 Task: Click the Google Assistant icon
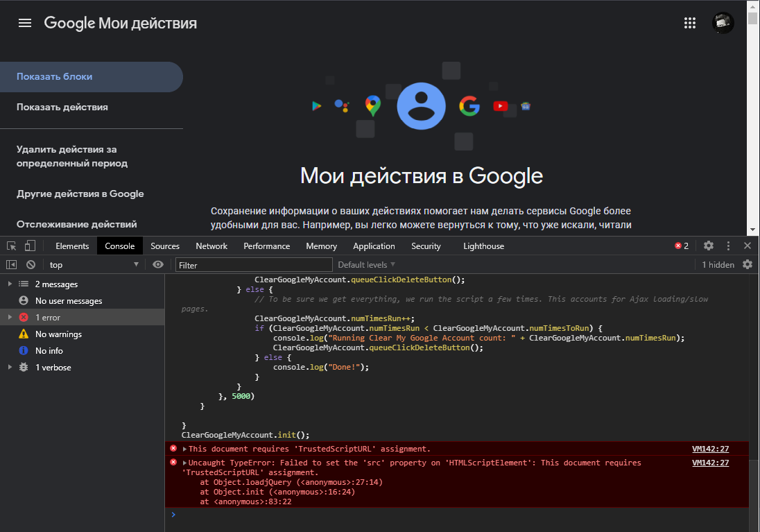coord(342,105)
